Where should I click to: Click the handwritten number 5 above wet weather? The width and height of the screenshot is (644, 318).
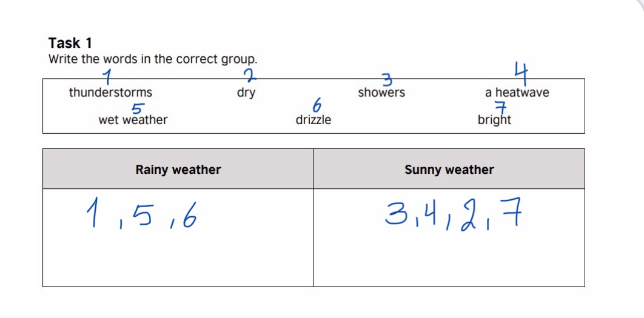139,108
